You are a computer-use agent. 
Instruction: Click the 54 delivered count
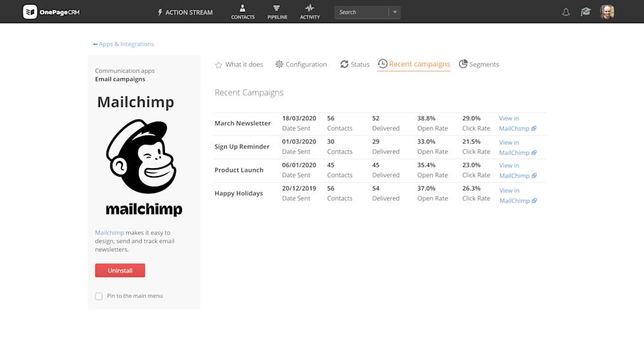376,189
